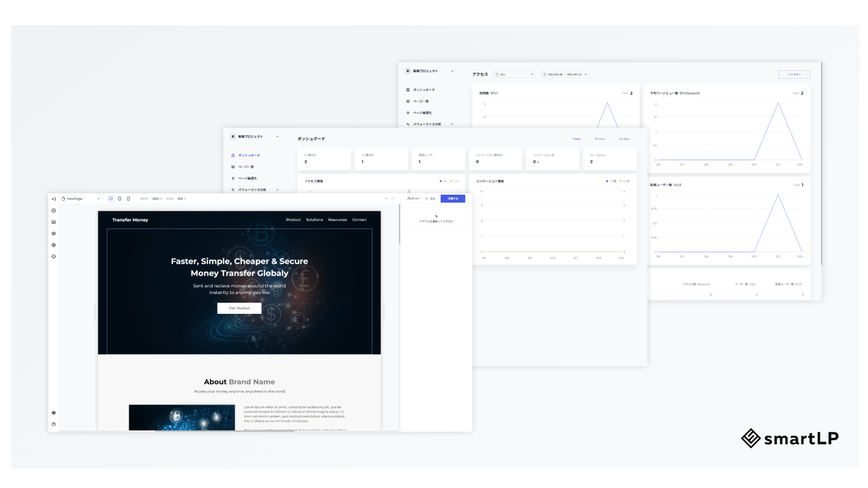This screenshot has height=488, width=868.
Task: Open the date range picker dropdown
Action: 565,75
